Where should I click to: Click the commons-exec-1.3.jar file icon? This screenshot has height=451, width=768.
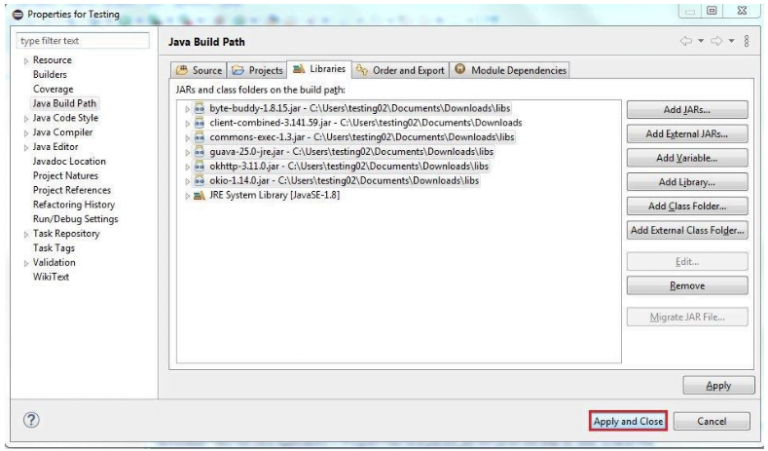pyautogui.click(x=199, y=137)
